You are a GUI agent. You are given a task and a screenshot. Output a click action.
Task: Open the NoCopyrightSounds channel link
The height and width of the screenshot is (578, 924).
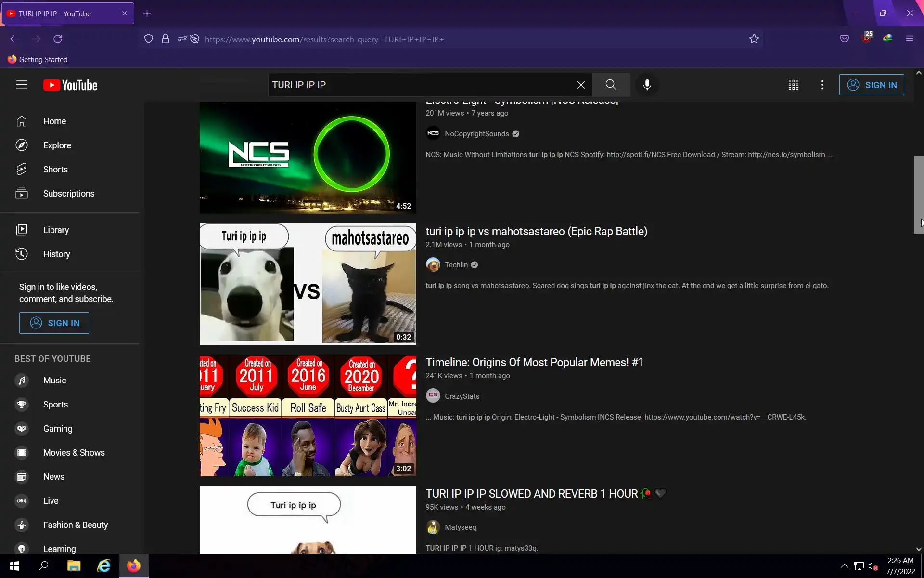(476, 134)
